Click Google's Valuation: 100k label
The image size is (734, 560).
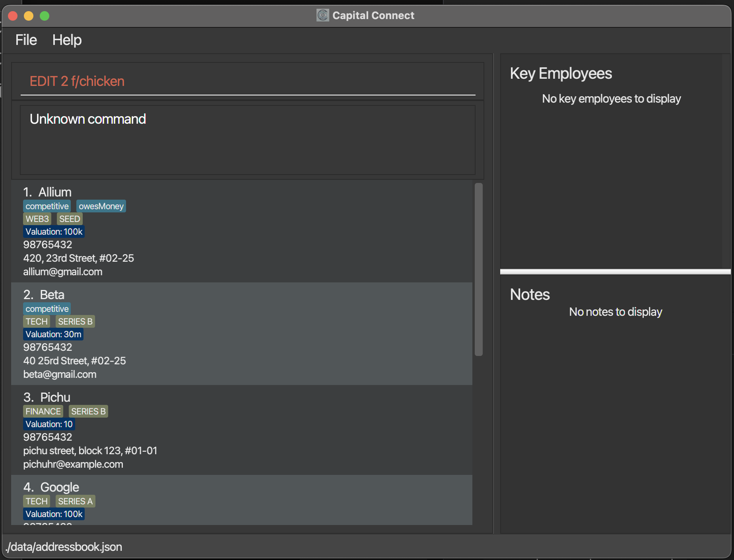[x=54, y=514]
